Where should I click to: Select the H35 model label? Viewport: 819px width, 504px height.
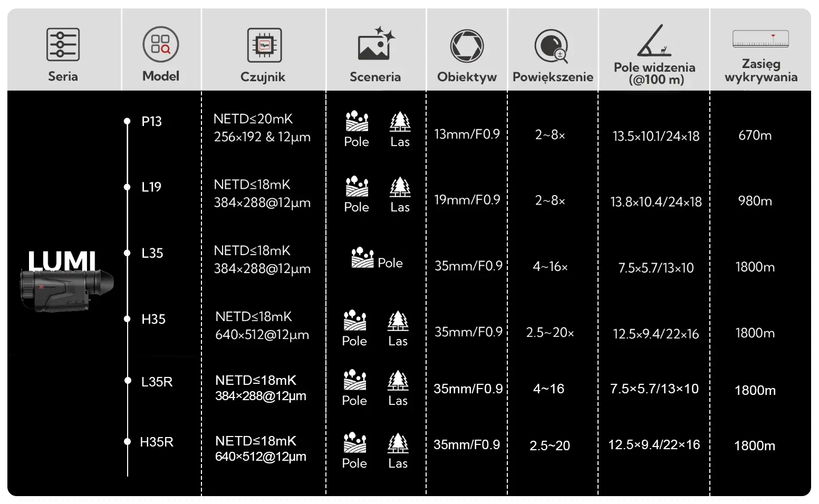click(153, 319)
